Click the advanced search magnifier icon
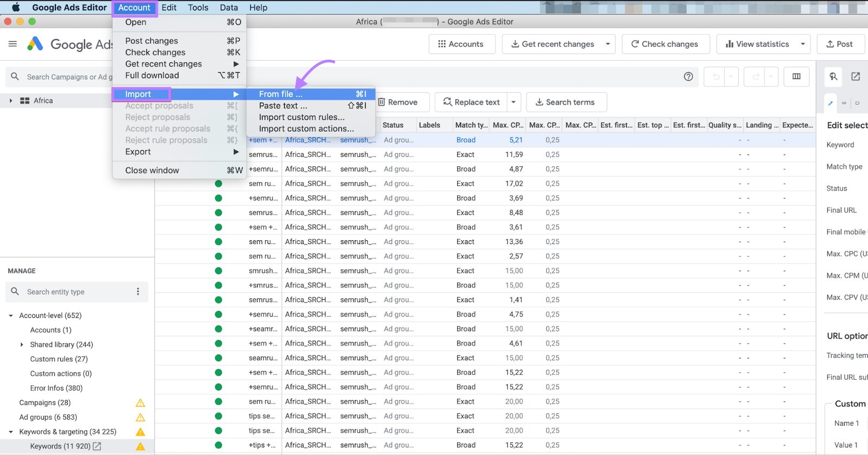Screen dimensions: 868x455 pyautogui.click(x=833, y=76)
